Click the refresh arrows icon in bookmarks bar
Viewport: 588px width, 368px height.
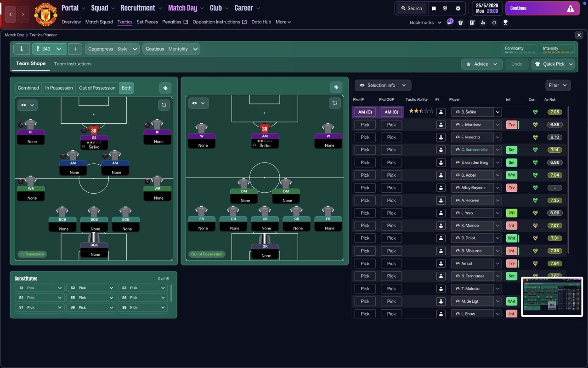(494, 22)
